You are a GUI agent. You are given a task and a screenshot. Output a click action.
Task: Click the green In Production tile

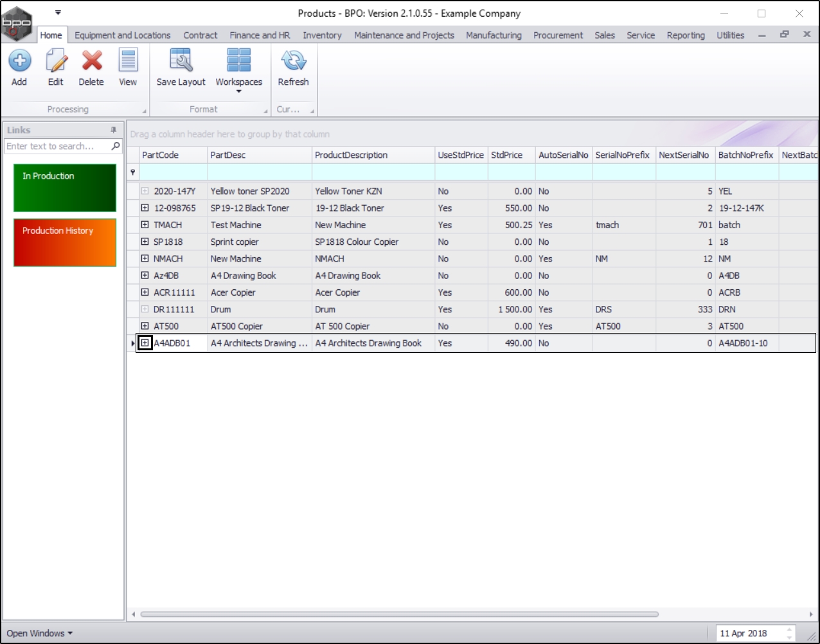coord(65,188)
